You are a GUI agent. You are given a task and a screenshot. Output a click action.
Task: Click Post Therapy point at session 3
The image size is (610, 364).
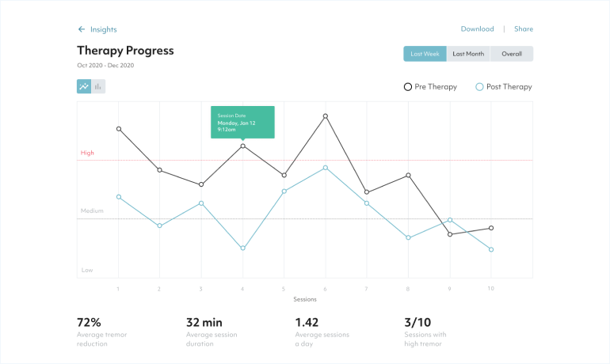[201, 203]
